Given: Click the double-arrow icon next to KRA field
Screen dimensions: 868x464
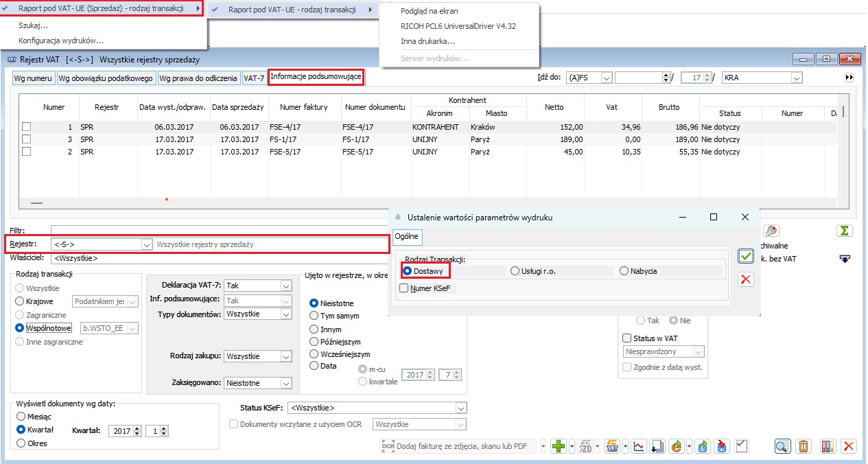Looking at the screenshot, I should (849, 78).
